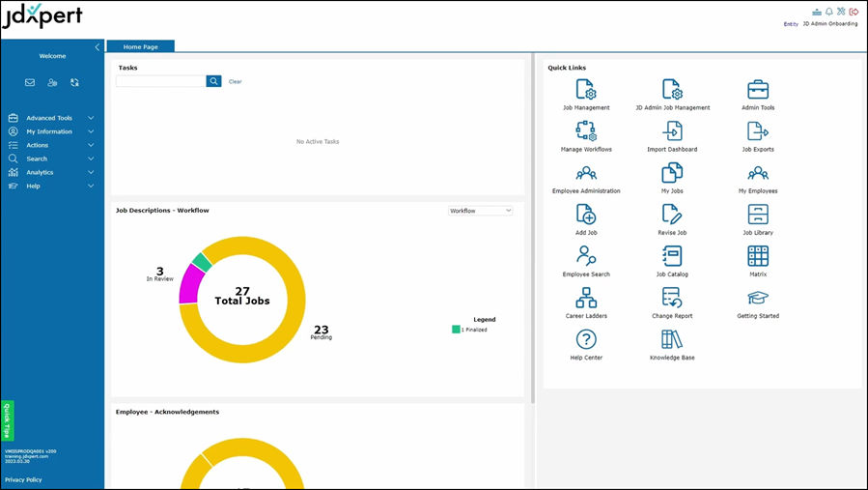Image resolution: width=868 pixels, height=490 pixels.
Task: Collapse the sidebar with the arrow
Action: pyautogui.click(x=97, y=47)
